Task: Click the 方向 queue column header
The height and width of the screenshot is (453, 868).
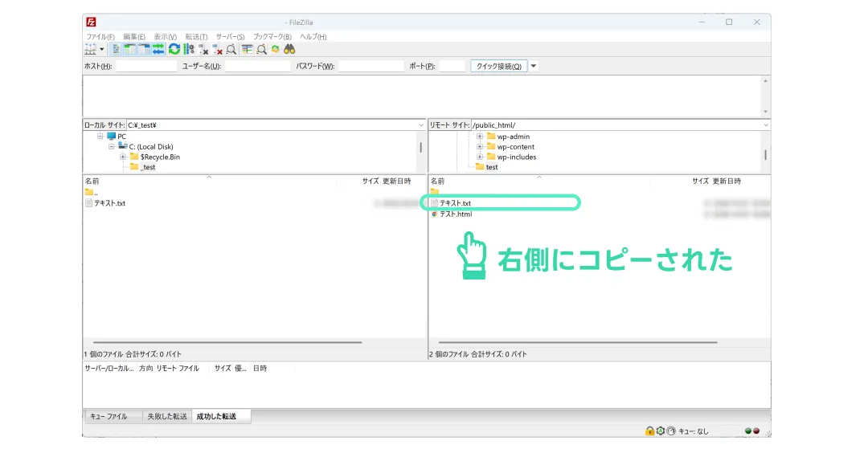Action: click(x=145, y=369)
